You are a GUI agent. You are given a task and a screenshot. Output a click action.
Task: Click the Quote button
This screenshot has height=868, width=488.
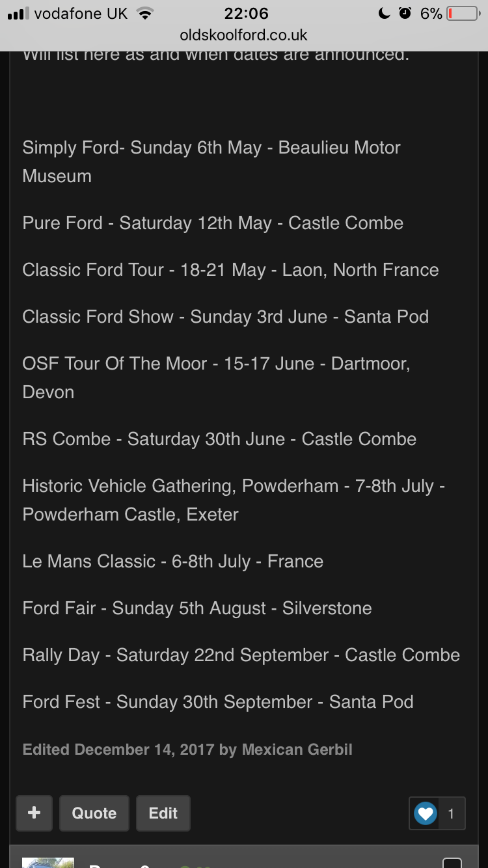[x=94, y=813]
